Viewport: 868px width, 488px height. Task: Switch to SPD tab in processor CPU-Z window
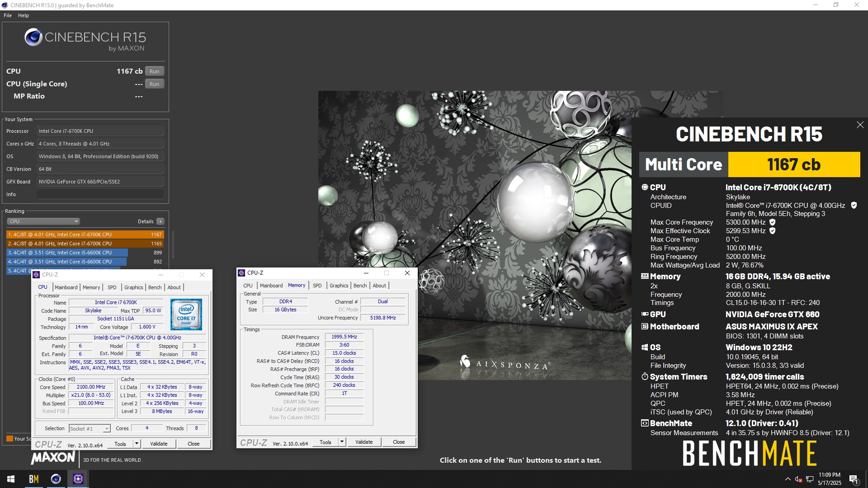click(112, 287)
